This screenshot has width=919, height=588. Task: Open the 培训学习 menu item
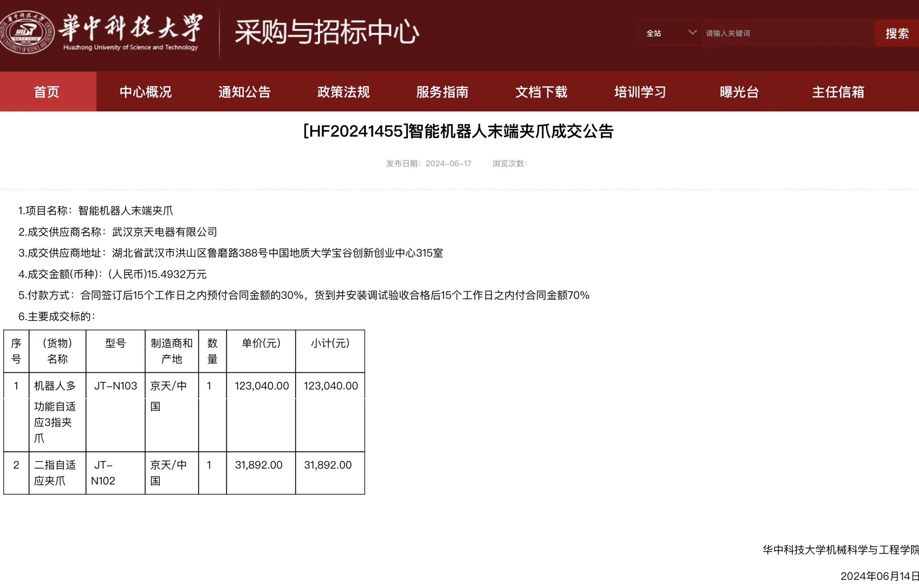(640, 92)
